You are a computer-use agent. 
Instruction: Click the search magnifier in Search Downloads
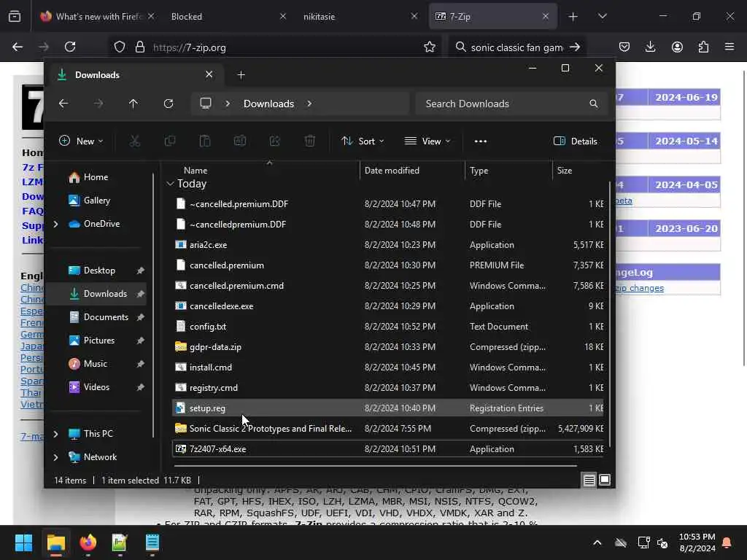pyautogui.click(x=593, y=104)
